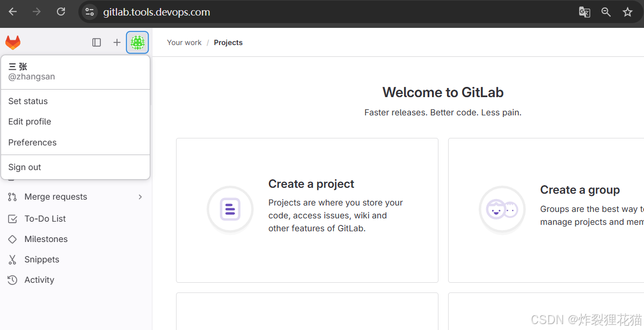
Task: Toggle the sidebar collapse icon
Action: click(x=97, y=42)
